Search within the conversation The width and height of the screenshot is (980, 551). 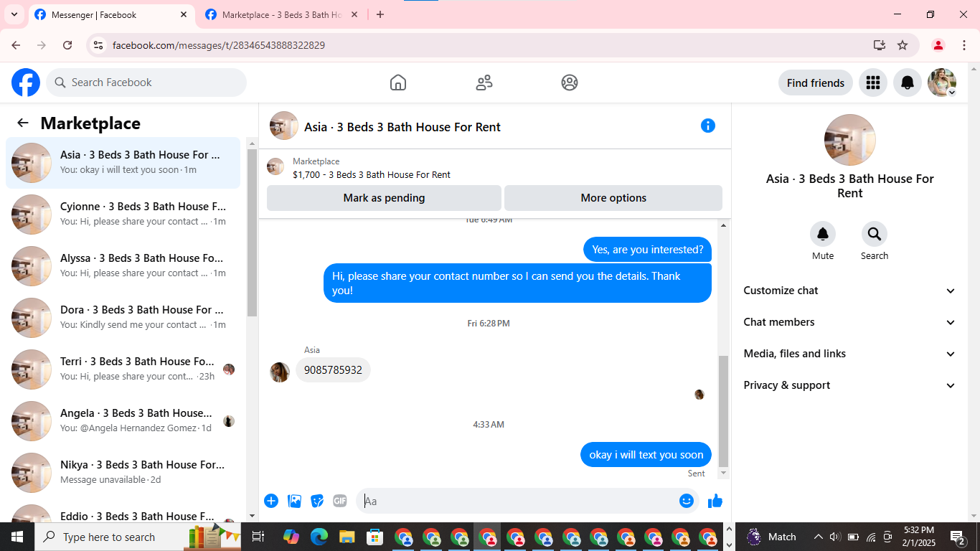click(875, 234)
